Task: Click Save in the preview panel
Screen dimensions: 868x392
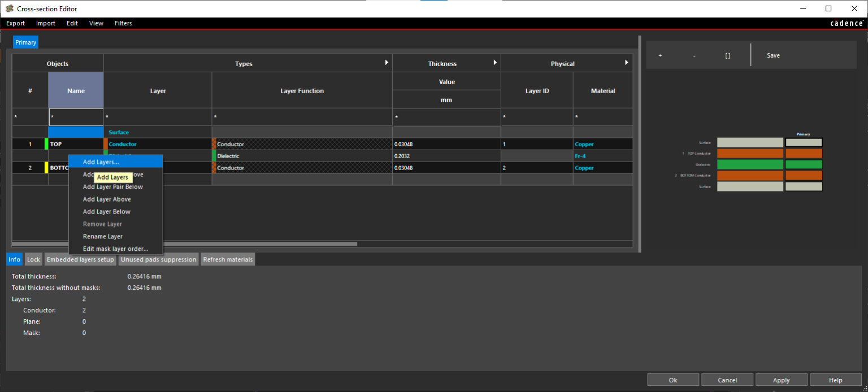Action: tap(773, 55)
